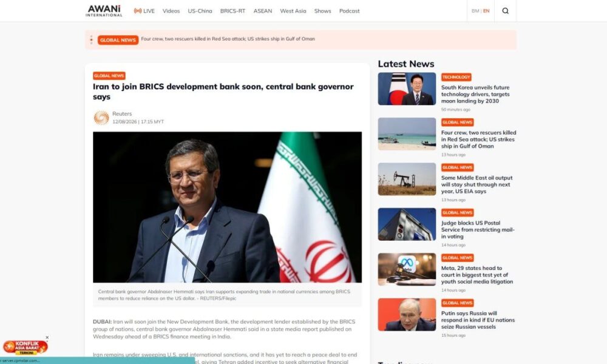Open Meta, 29 states head to court headline
This screenshot has height=364, width=607.
click(x=477, y=275)
